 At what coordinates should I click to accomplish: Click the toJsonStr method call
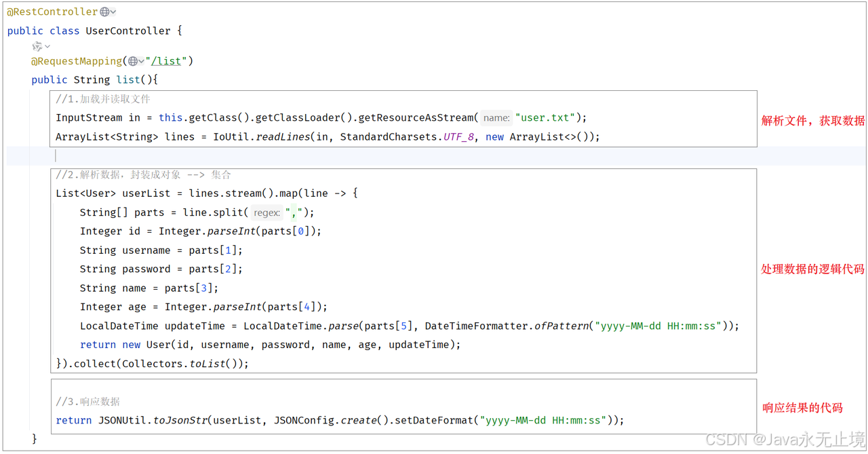[x=180, y=421]
